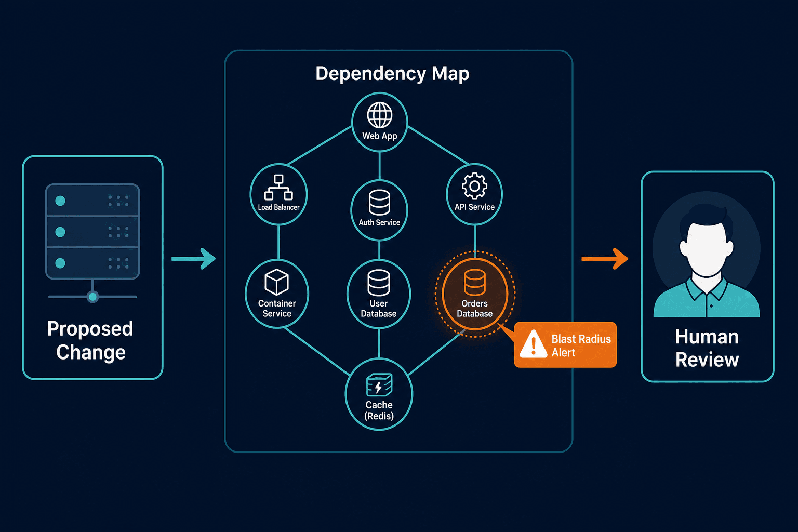The width and height of the screenshot is (798, 532).
Task: Click the person avatar in Human Review
Action: (x=707, y=255)
